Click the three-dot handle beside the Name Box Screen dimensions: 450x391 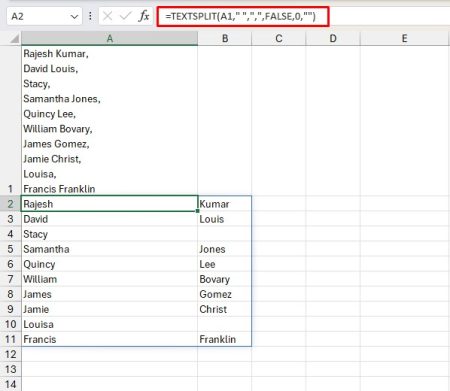(90, 16)
